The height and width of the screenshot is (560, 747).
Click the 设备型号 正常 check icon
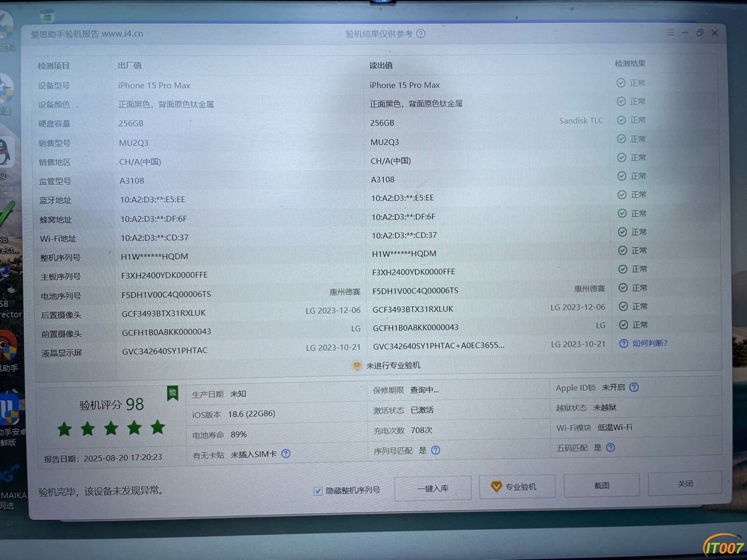coord(621,83)
